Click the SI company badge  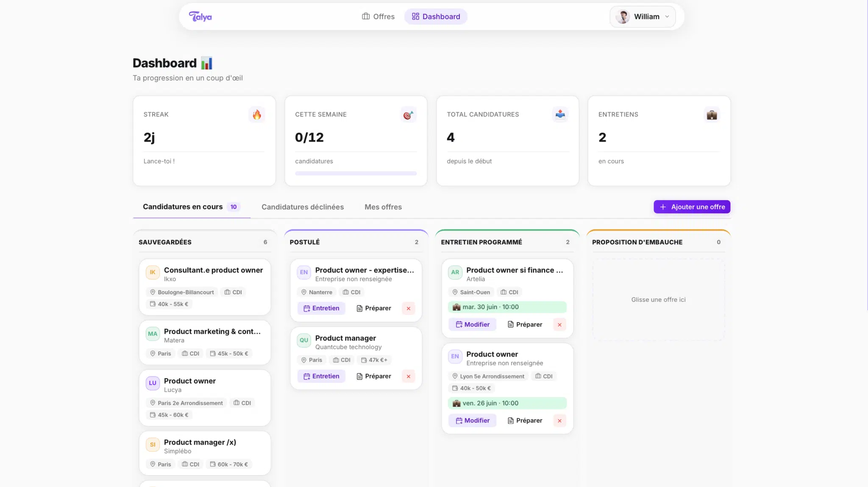click(153, 444)
